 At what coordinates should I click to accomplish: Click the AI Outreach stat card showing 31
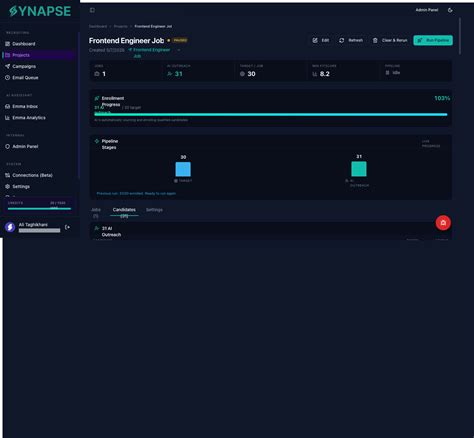pyautogui.click(x=199, y=71)
